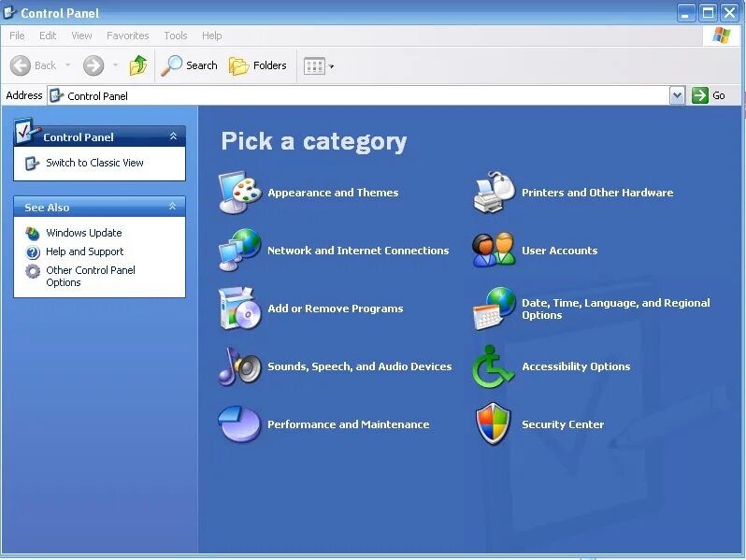The width and height of the screenshot is (746, 560).
Task: Open the File menu
Action: (x=17, y=36)
